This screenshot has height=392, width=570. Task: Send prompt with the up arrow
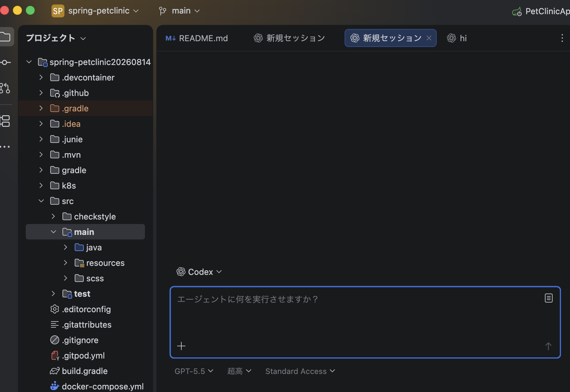point(548,346)
